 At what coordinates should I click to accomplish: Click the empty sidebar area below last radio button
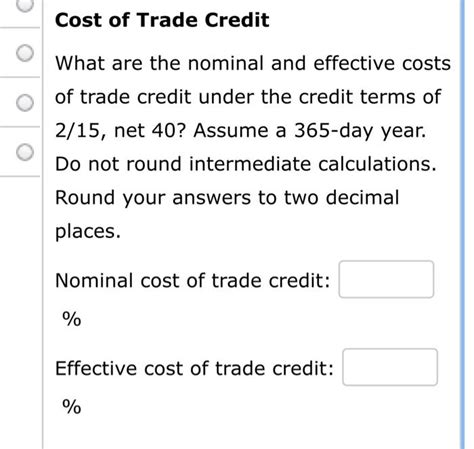[20, 313]
